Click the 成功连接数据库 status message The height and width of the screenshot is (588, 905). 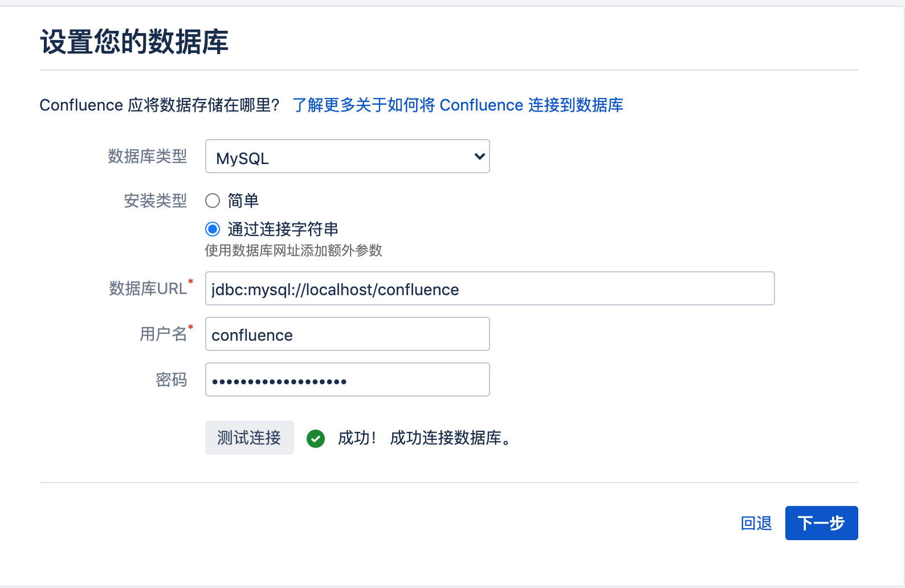pos(450,438)
